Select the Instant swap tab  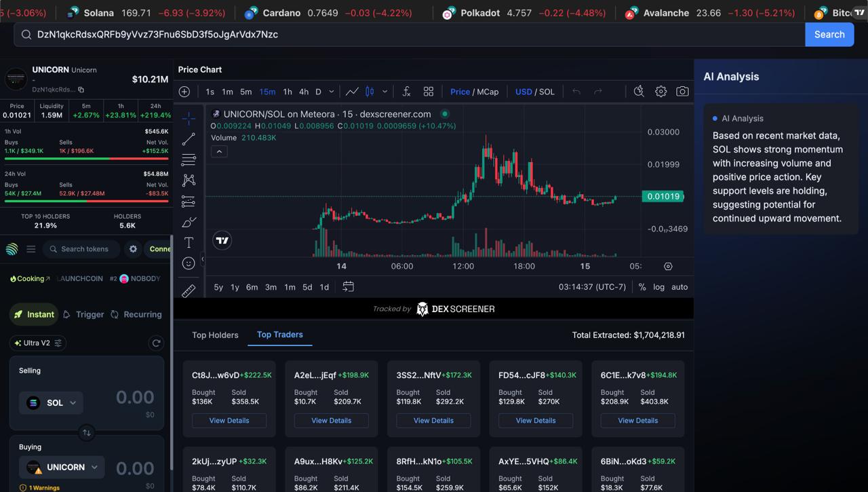(x=34, y=315)
